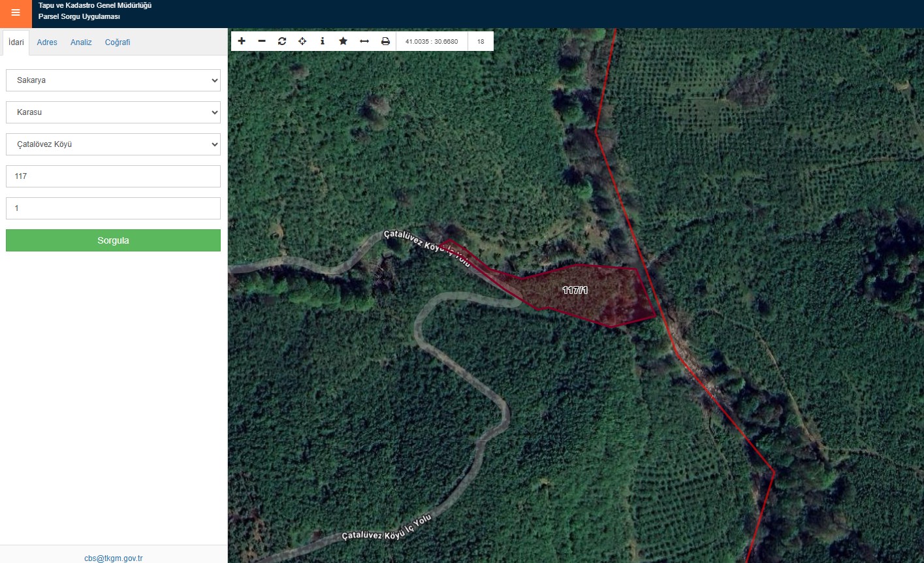Select the İdari tab
The image size is (924, 563).
(16, 42)
